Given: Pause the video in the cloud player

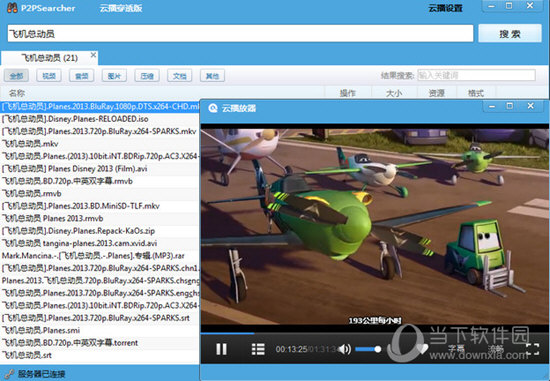Looking at the screenshot, I should coord(221,349).
